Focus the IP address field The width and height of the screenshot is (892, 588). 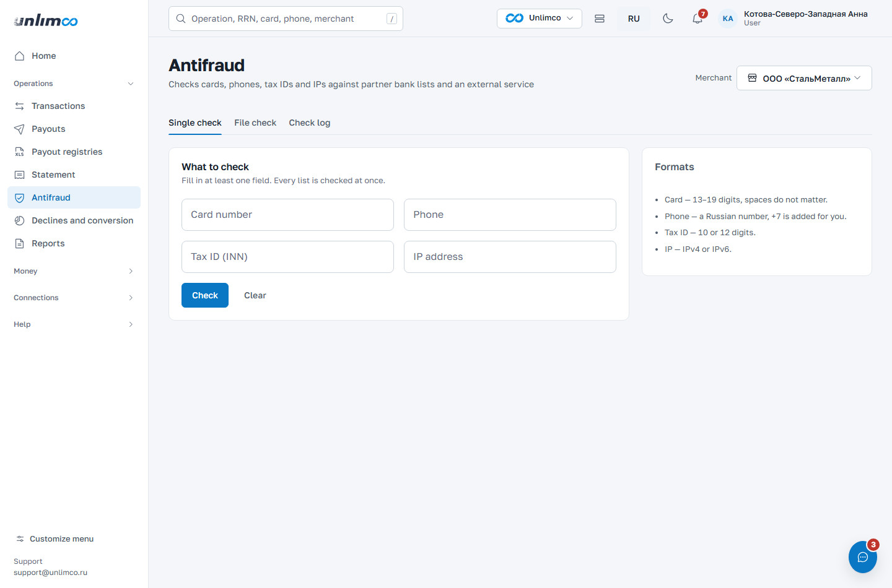(x=510, y=257)
